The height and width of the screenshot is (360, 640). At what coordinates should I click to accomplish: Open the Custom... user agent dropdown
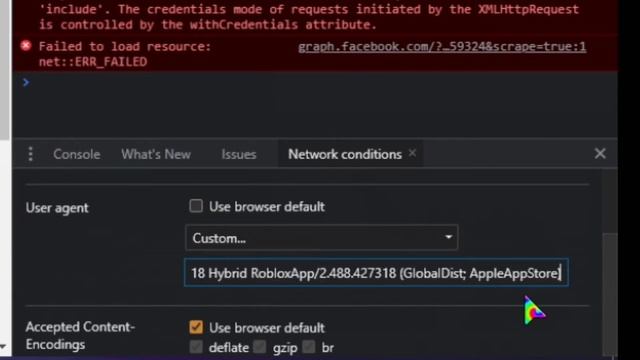322,238
